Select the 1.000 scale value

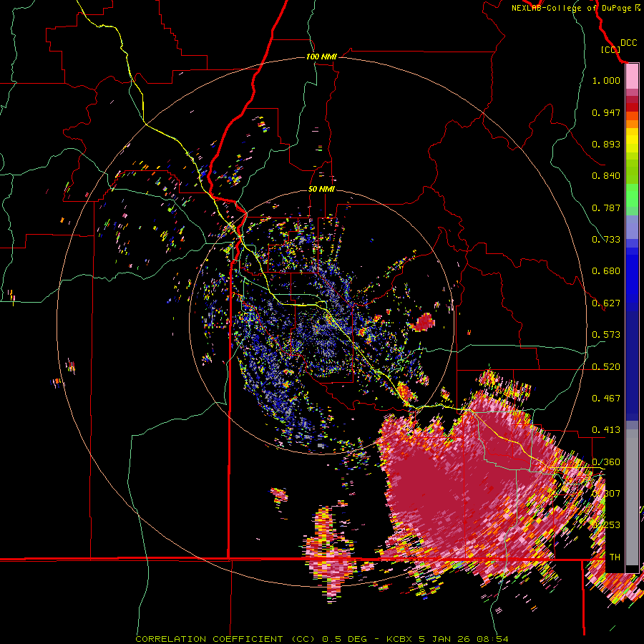coord(606,80)
